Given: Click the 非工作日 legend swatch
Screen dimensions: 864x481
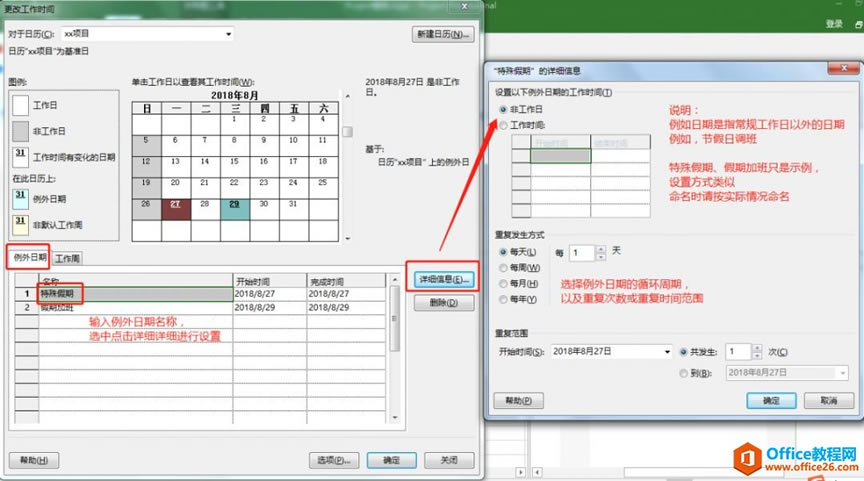Looking at the screenshot, I should (20, 131).
